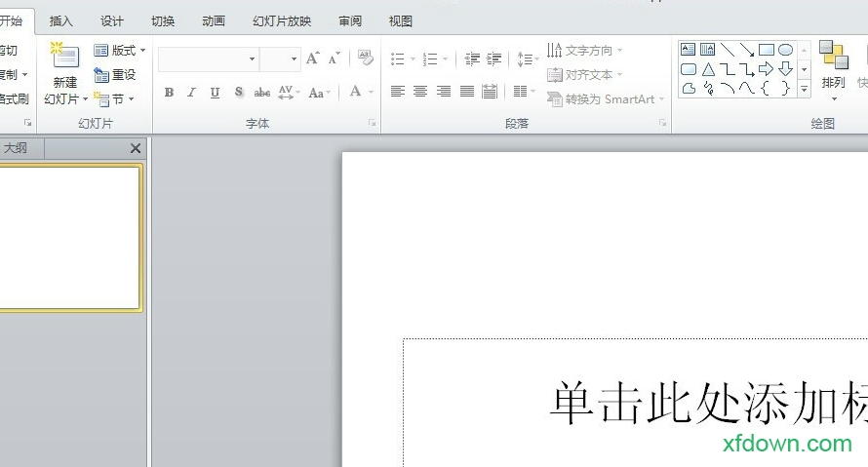868x467 pixels.
Task: Select the vertical text box shape
Action: click(707, 50)
